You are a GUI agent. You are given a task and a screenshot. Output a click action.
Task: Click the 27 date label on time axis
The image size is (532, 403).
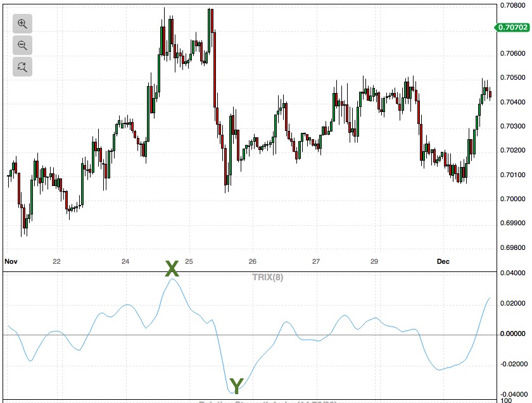click(x=316, y=261)
